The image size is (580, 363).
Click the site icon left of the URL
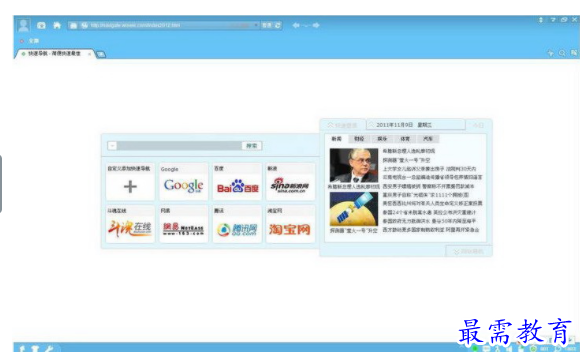pos(84,25)
